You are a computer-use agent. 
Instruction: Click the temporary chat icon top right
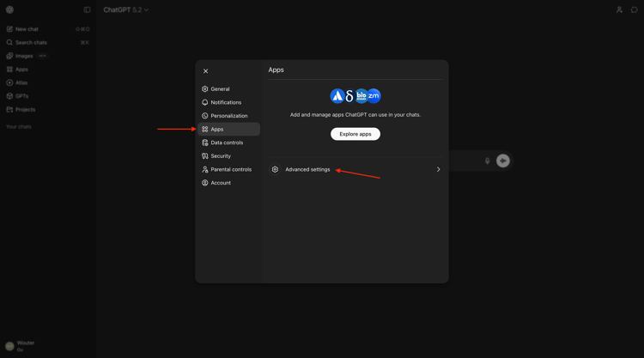click(635, 9)
